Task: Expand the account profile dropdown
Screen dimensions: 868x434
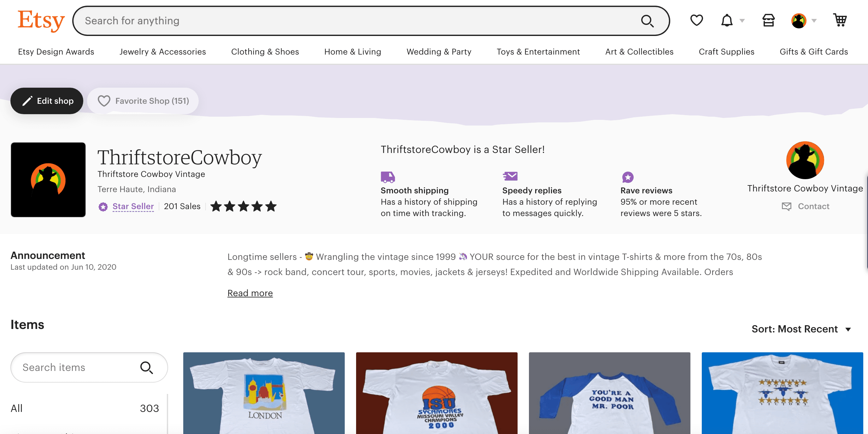Action: coord(804,21)
